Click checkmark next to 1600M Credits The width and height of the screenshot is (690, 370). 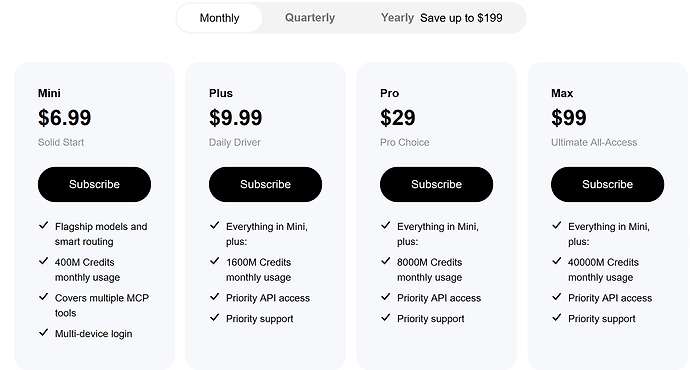[x=215, y=261]
